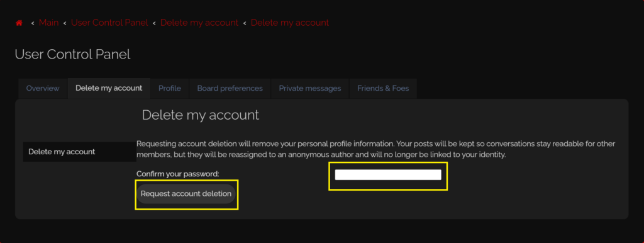Focus the Confirm your password field
This screenshot has height=243, width=644.
pyautogui.click(x=387, y=175)
